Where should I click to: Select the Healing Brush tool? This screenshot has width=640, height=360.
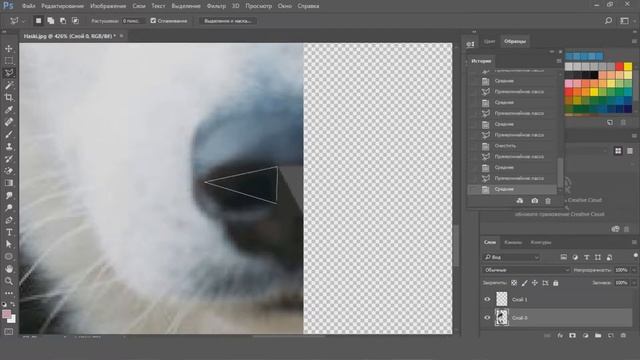9,122
